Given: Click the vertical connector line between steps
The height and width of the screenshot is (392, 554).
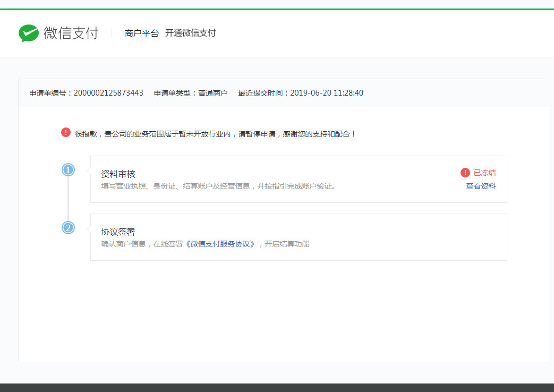Looking at the screenshot, I should click(x=68, y=199).
